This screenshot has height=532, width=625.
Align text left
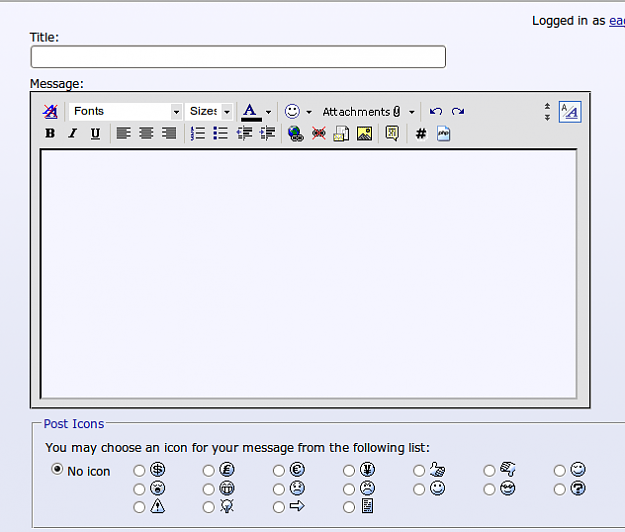(124, 133)
